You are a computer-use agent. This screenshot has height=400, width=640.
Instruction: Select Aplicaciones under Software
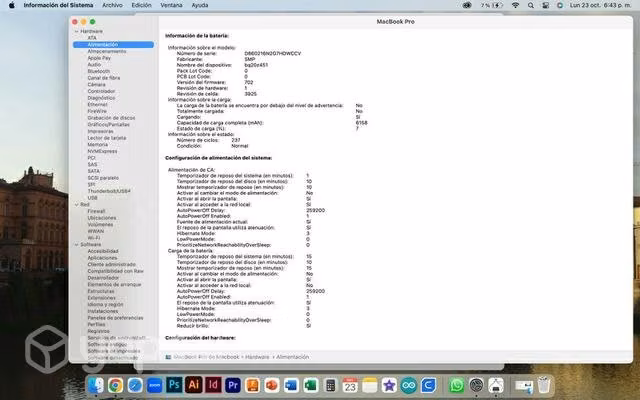102,258
